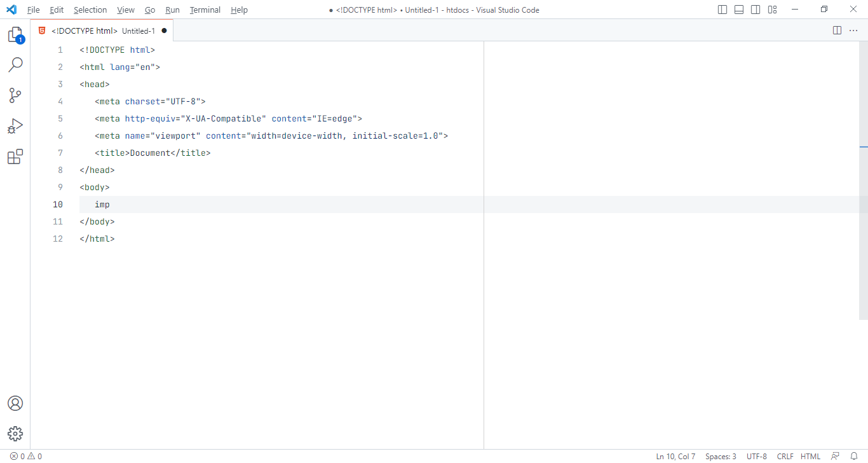Click the errors and warnings status indicator
This screenshot has height=463, width=868.
tap(26, 456)
